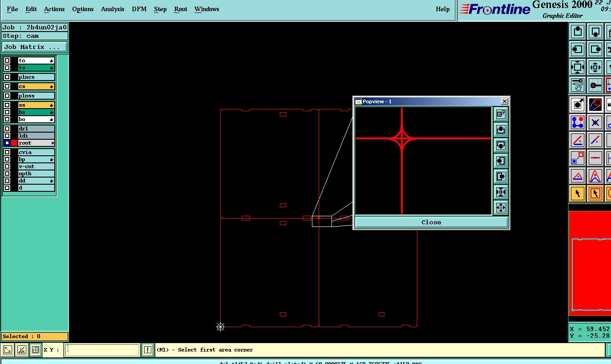
Task: Select the bp layer name
Action: pyautogui.click(x=36, y=159)
